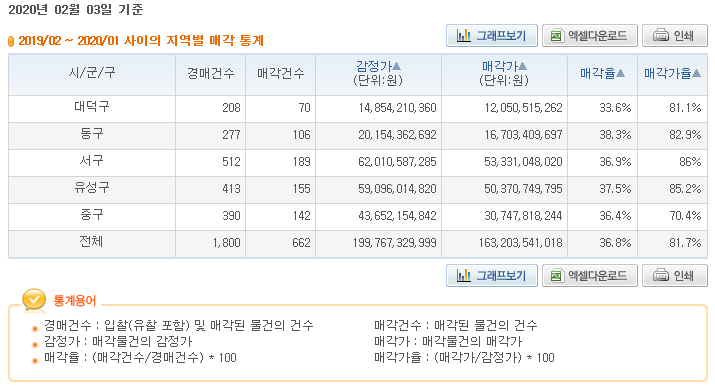Click the top 인쇄 button
This screenshot has height=391, width=715.
[674, 36]
